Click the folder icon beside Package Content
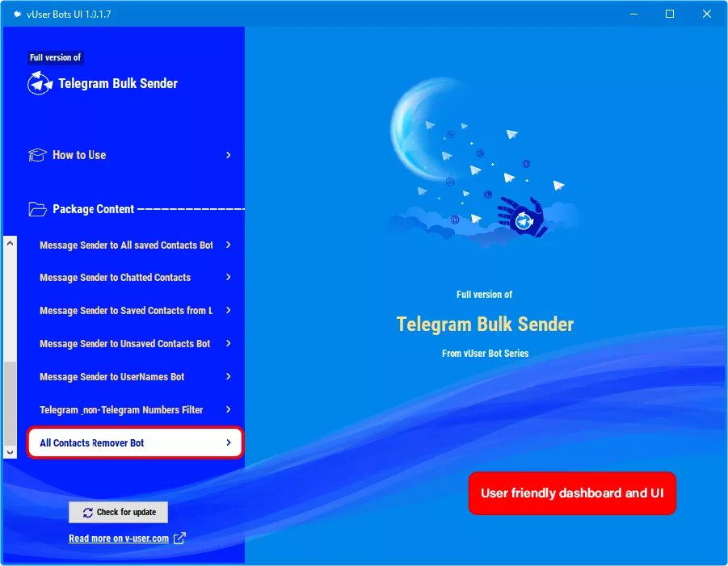This screenshot has height=566, width=728. 38,209
